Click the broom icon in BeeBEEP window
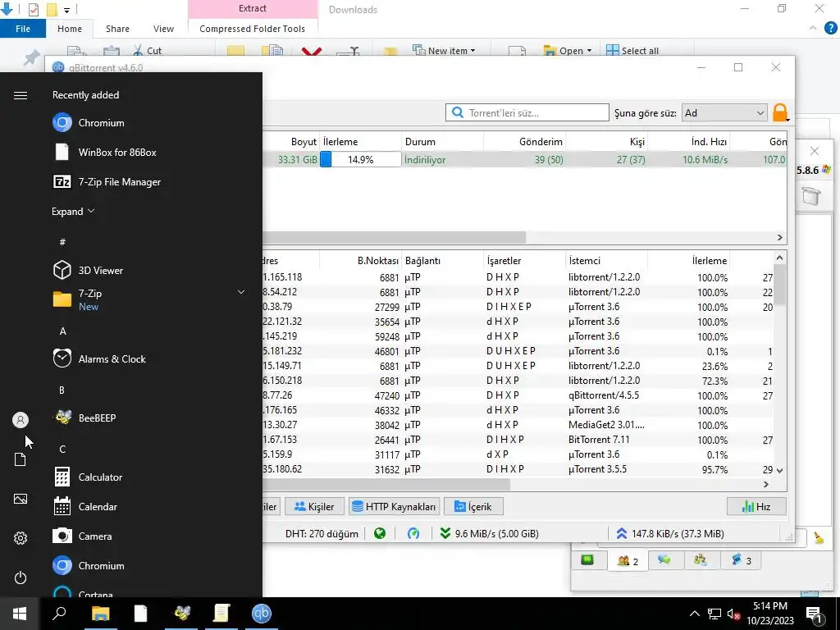This screenshot has height=630, width=840. tap(819, 537)
